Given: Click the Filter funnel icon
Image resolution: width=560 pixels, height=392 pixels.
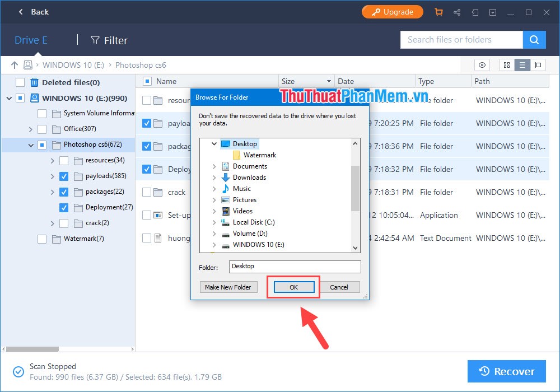Looking at the screenshot, I should (95, 40).
